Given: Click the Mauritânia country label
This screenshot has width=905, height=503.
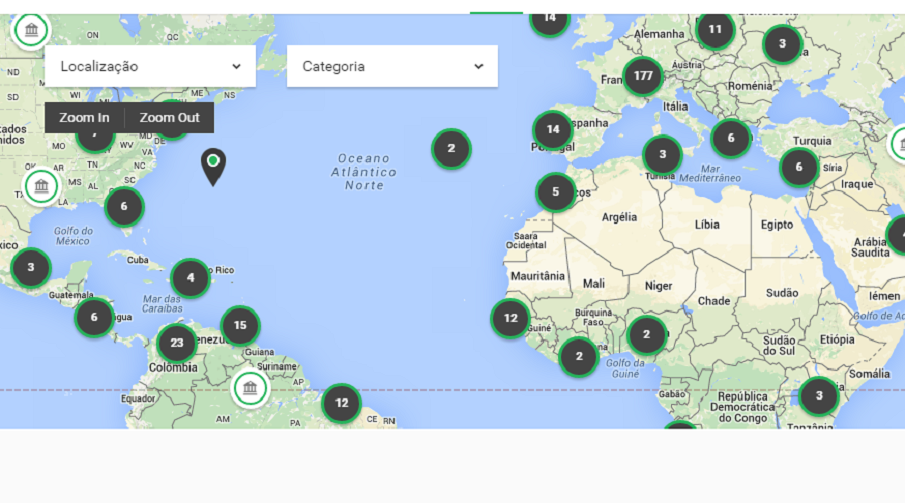Looking at the screenshot, I should tap(537, 276).
